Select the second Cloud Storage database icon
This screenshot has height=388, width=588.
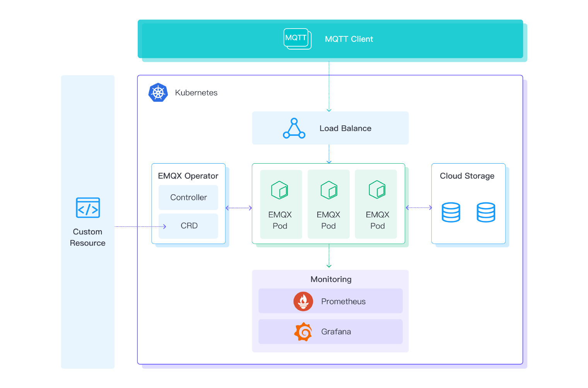[486, 212]
